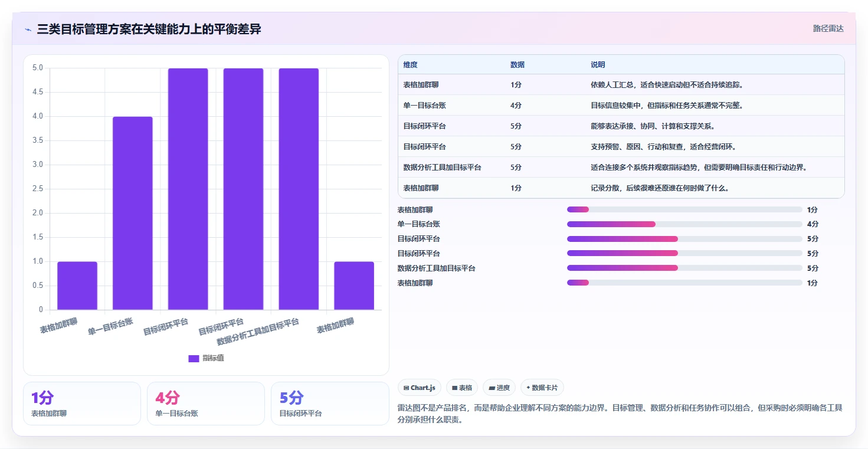Click the 5.0 y-axis tick label
Screen dimensions: 868x449
click(38, 68)
